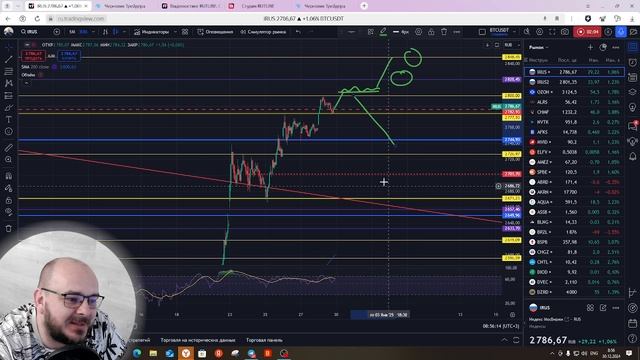Select the layout grid square icon
Screen dimensions: 640x360
[482, 32]
